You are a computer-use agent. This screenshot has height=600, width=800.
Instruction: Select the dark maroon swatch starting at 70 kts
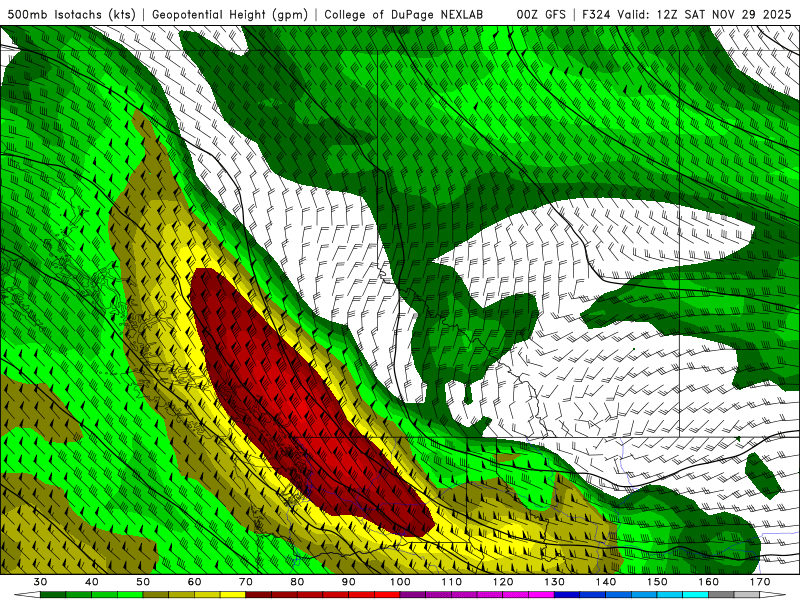click(x=259, y=595)
